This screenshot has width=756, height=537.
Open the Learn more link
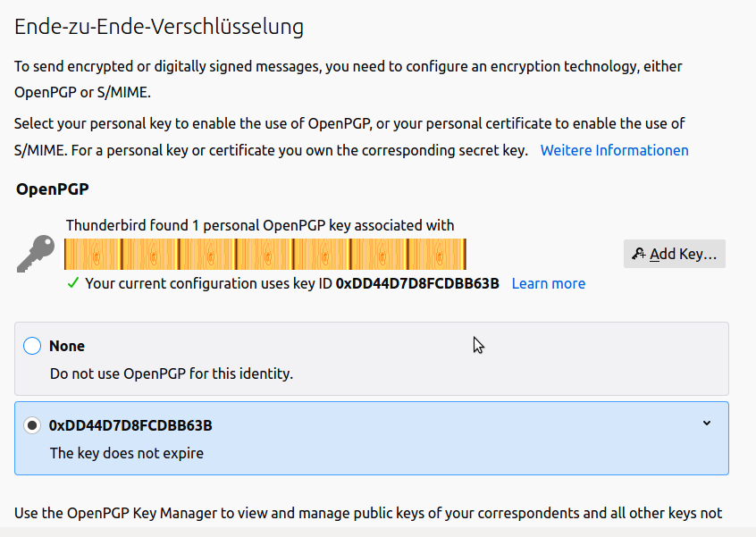pyautogui.click(x=548, y=283)
